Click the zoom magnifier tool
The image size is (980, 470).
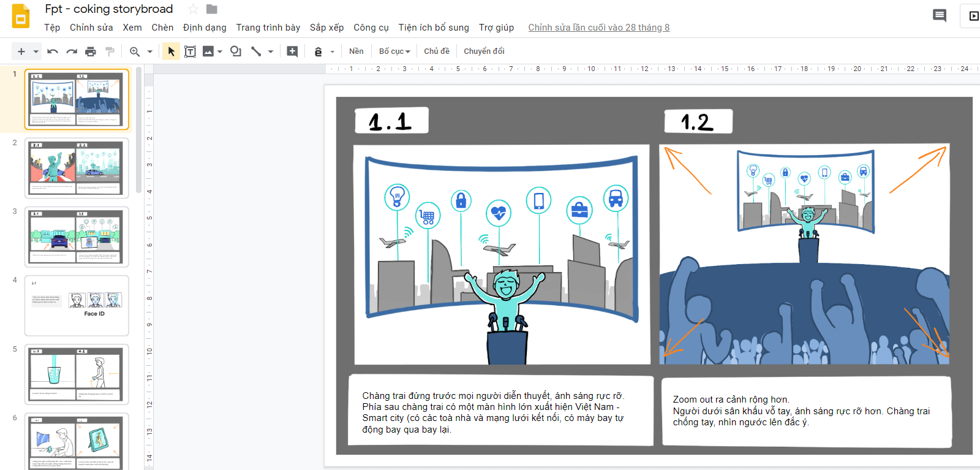point(135,51)
